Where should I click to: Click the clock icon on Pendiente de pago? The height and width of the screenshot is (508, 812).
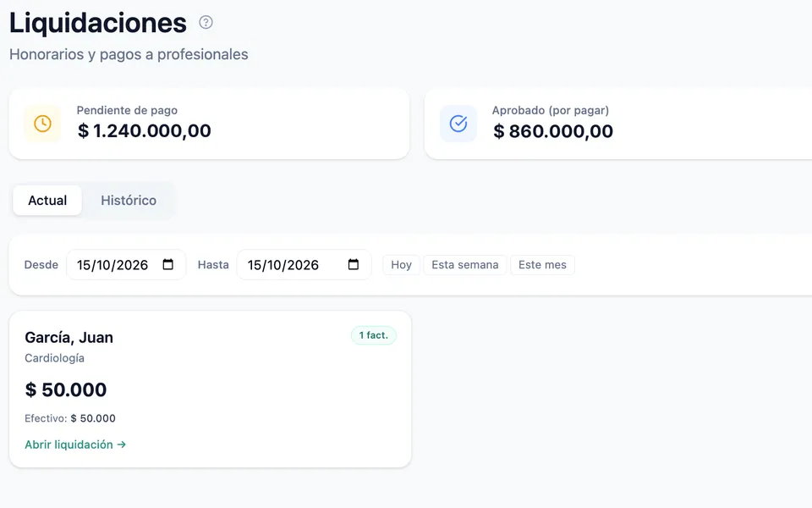pos(42,124)
